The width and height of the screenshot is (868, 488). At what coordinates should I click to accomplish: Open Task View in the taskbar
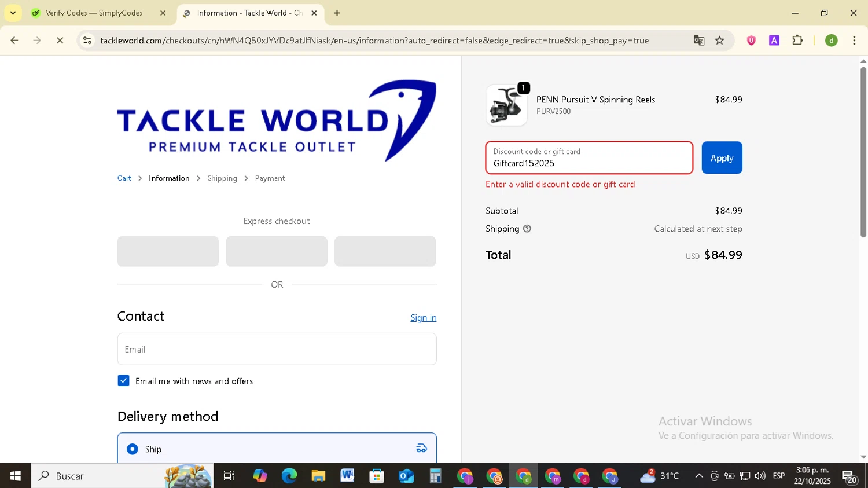(229, 476)
